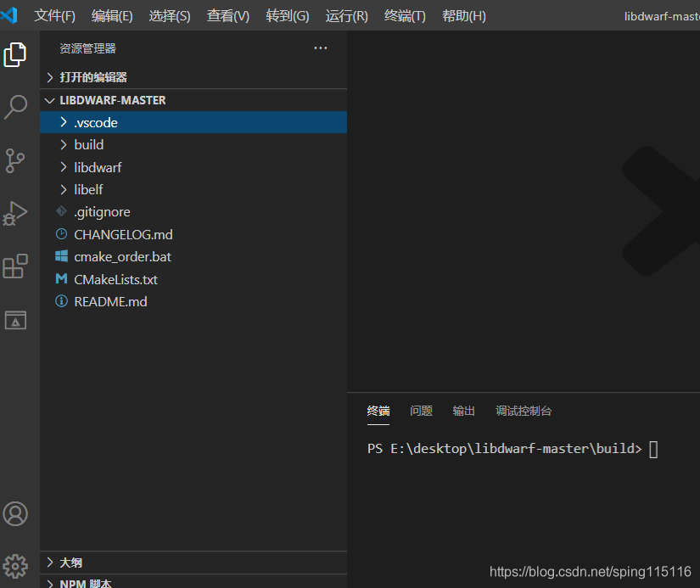Open the Search view icon
Image resolution: width=700 pixels, height=588 pixels.
click(14, 107)
